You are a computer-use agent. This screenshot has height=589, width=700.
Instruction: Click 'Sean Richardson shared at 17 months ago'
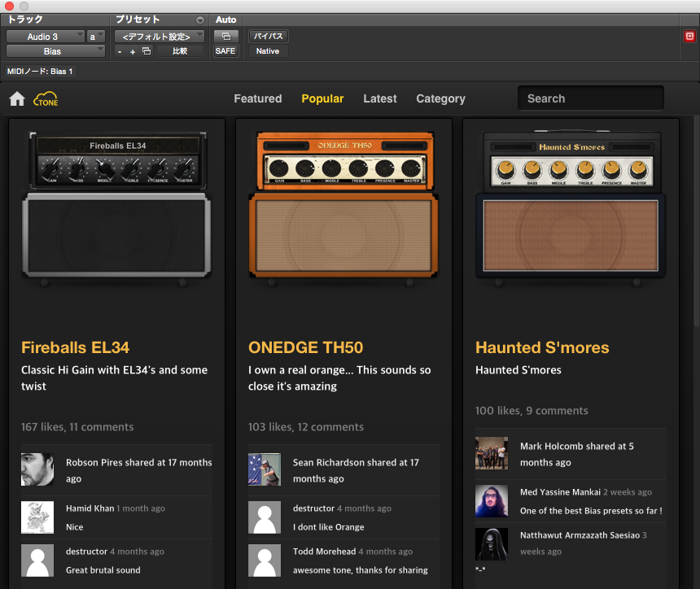(x=356, y=470)
